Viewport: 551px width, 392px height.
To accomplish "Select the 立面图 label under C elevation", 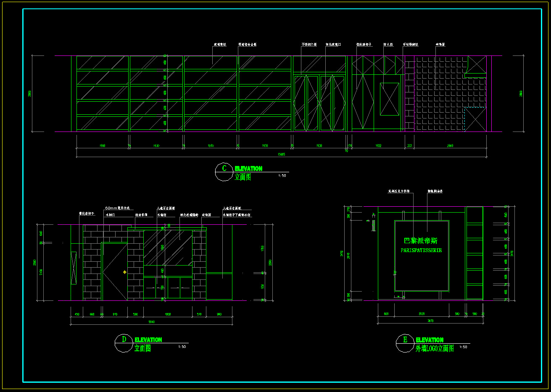I will tap(243, 177).
